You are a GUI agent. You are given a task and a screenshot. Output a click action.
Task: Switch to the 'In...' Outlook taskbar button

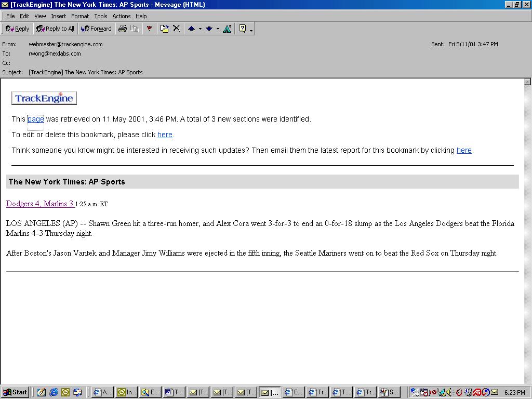pos(127,392)
